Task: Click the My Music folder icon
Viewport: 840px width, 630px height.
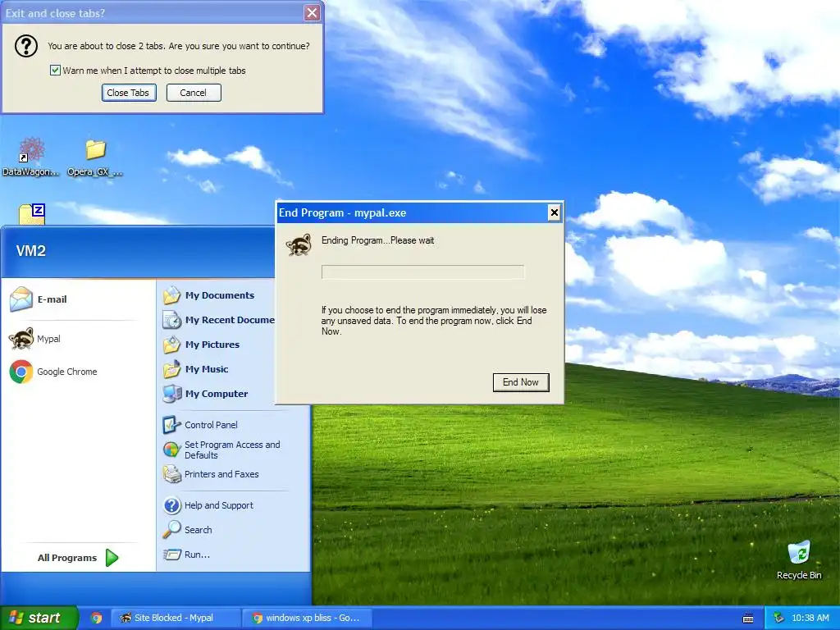Action: coord(172,369)
